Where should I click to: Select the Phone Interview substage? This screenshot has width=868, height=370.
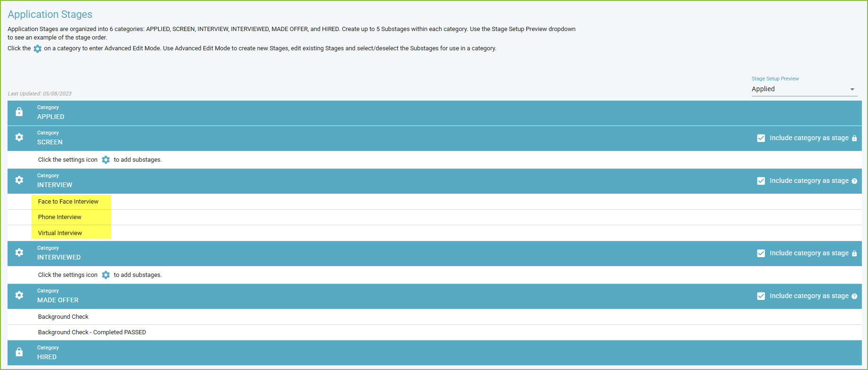point(60,217)
